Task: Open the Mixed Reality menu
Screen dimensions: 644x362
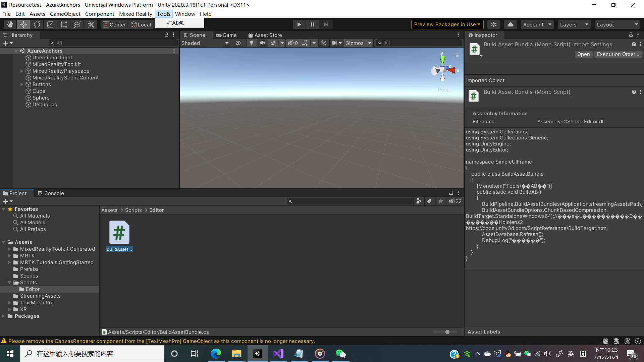Action: click(x=136, y=14)
